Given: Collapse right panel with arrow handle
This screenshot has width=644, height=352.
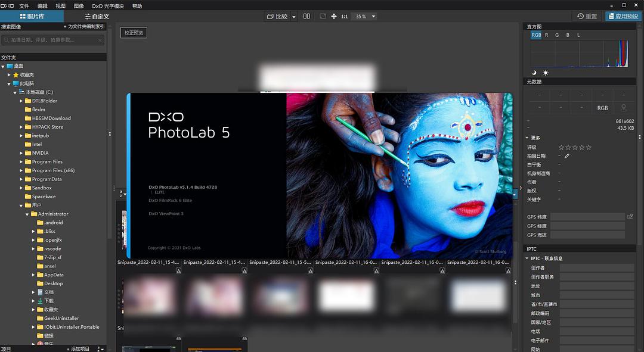Looking at the screenshot, I should [x=521, y=188].
